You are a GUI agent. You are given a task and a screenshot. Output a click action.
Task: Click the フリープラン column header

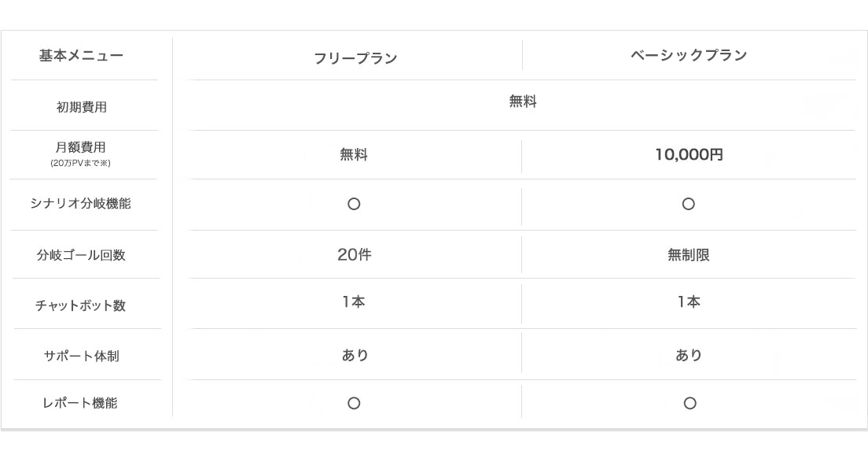355,58
